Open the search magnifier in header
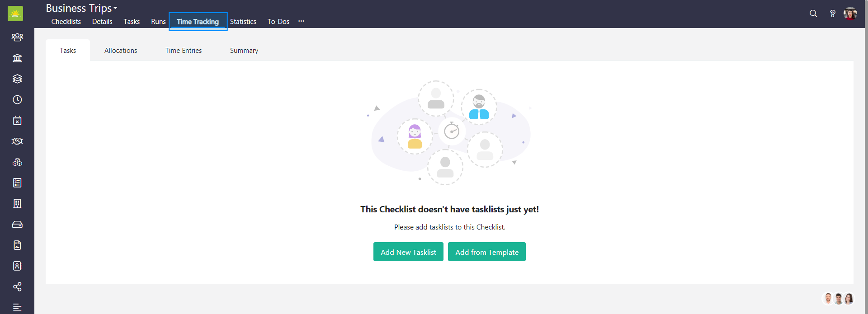868x314 pixels. click(x=813, y=14)
